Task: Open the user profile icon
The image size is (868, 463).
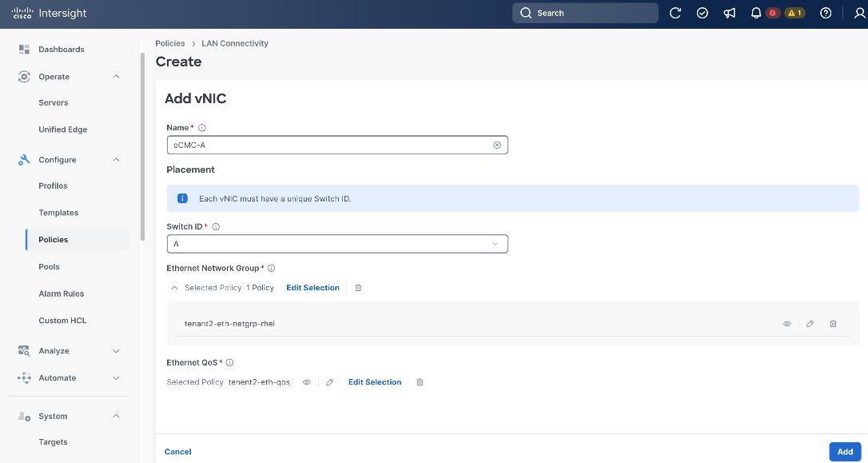Action: coord(860,14)
